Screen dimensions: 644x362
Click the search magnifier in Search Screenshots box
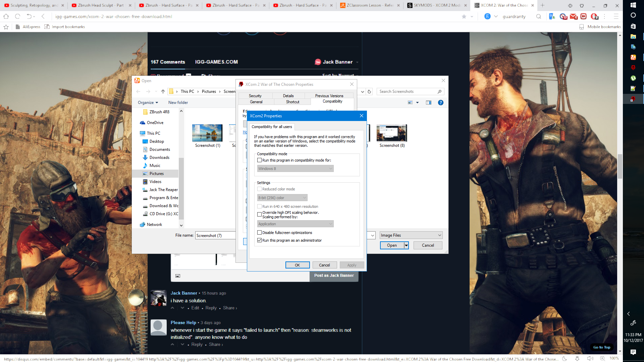click(439, 92)
